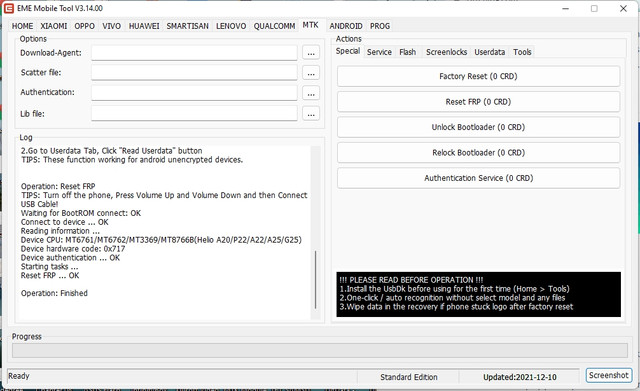Image resolution: width=640 pixels, height=391 pixels.
Task: Click the Authentication path field
Action: pos(194,93)
